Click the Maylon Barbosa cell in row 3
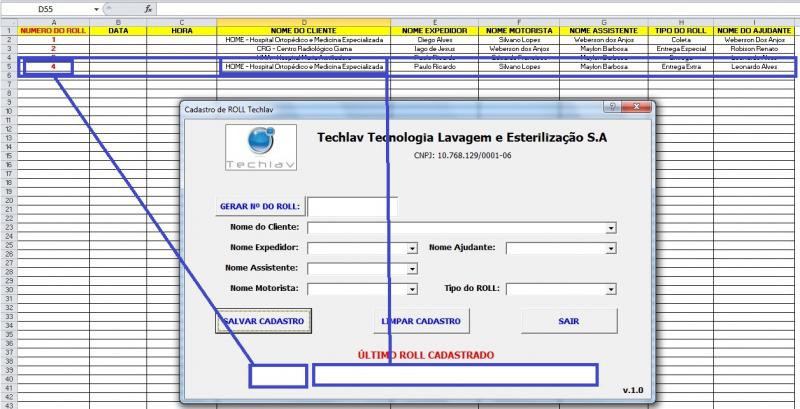 coord(604,48)
